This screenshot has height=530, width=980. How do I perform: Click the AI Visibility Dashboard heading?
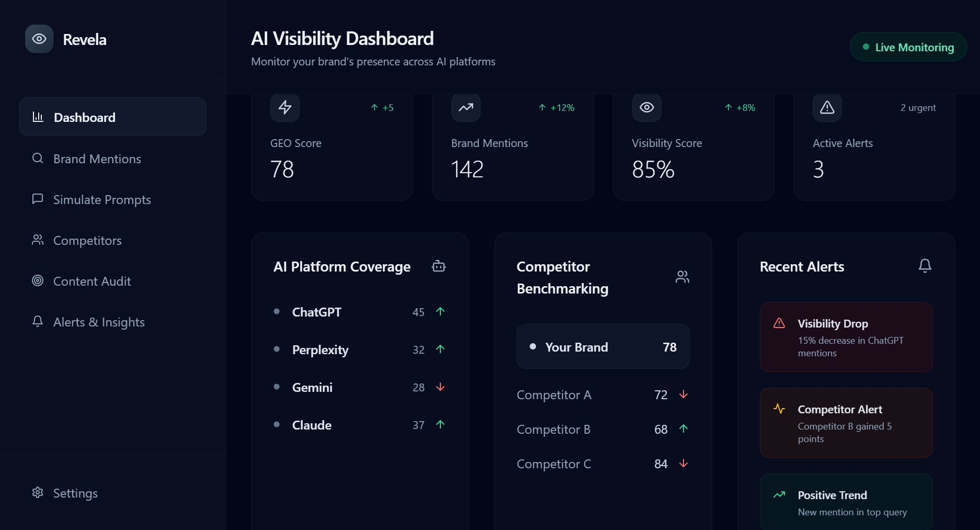coord(343,38)
